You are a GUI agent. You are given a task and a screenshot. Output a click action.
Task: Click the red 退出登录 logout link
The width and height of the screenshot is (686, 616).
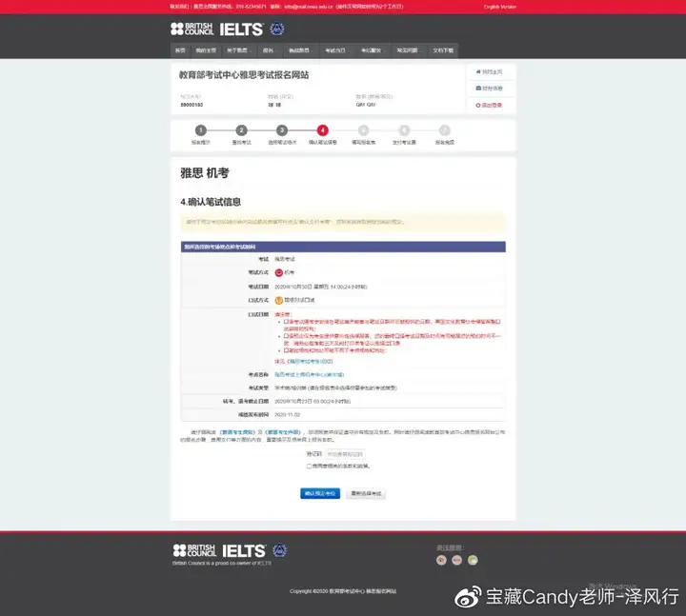(x=489, y=105)
